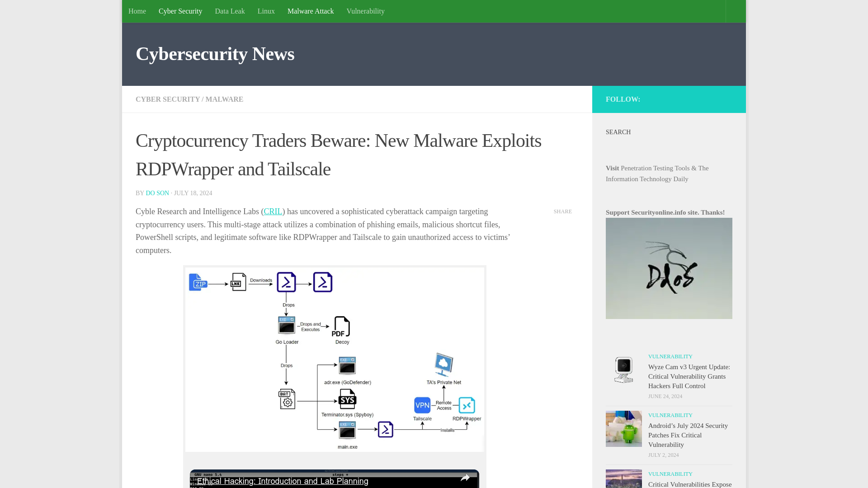
Task: Open the Critical Vulnerabilities Expose article
Action: [690, 484]
